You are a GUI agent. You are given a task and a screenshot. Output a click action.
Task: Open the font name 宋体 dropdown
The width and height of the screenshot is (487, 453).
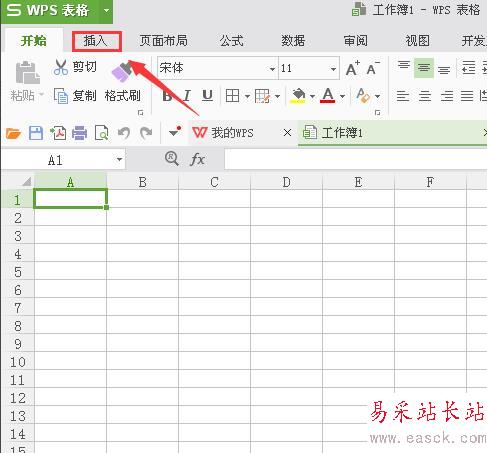coord(272,69)
